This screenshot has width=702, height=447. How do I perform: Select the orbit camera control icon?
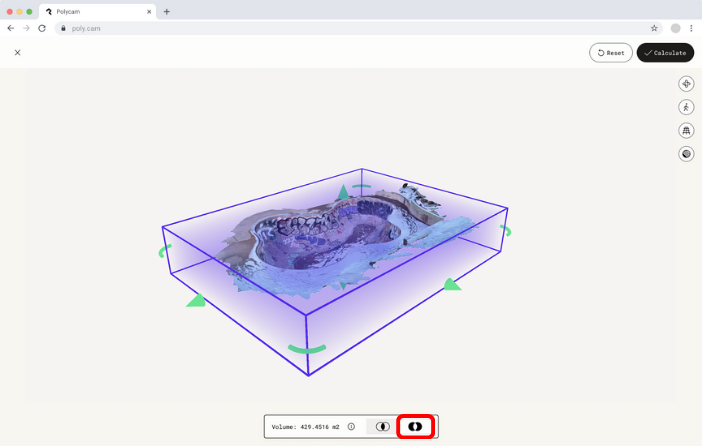[x=686, y=84]
